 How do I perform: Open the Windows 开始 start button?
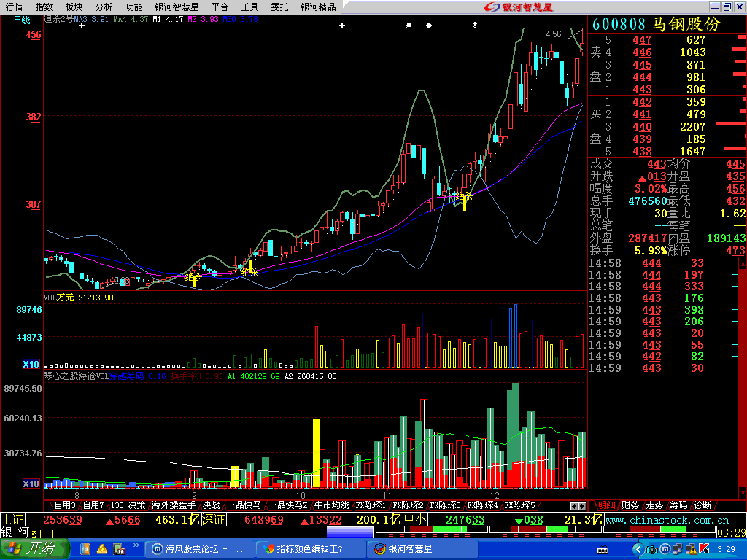click(34, 548)
